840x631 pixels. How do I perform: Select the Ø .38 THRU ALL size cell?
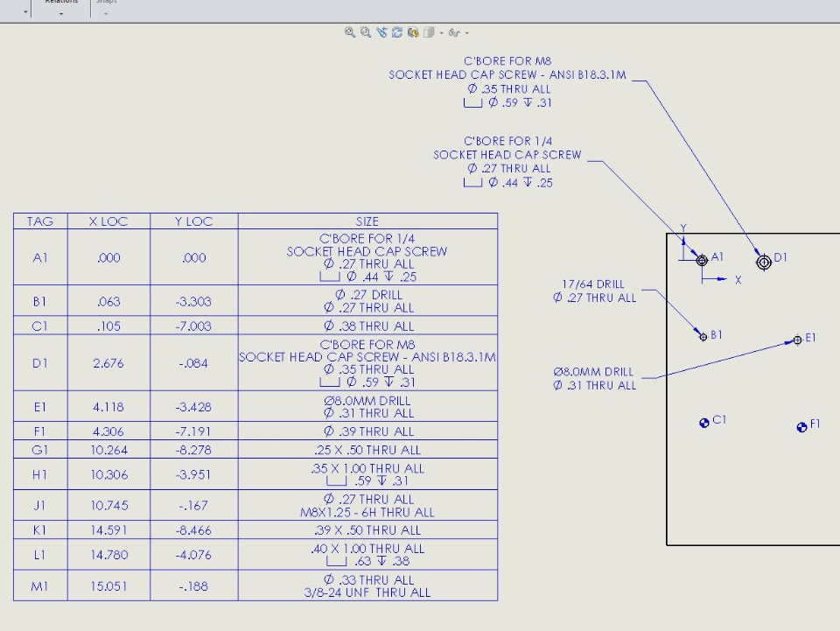(x=367, y=326)
